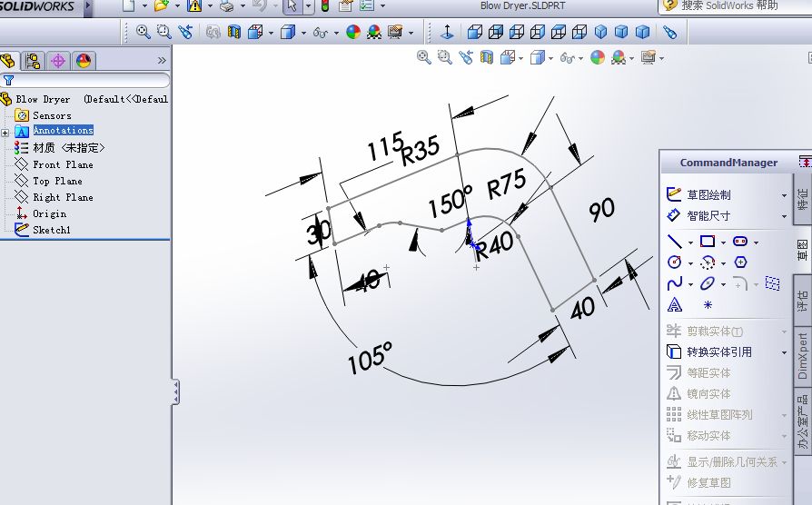The image size is (812, 505).
Task: Click the Zoom to Fit icon in viewport
Action: (x=423, y=57)
